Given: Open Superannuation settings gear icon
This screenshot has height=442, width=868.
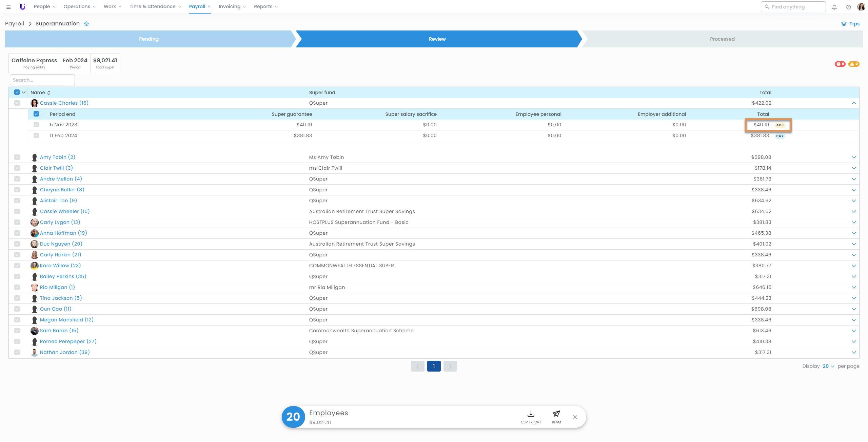Looking at the screenshot, I should point(86,24).
